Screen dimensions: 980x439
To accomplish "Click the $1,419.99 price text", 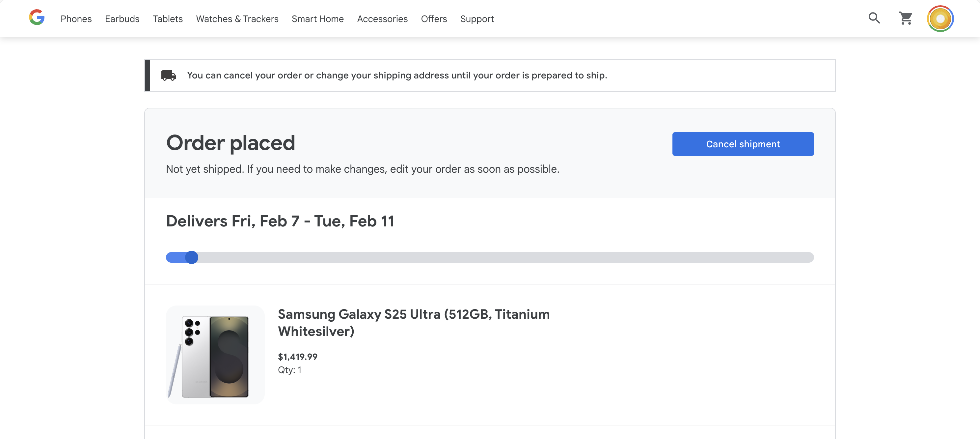I will click(298, 357).
